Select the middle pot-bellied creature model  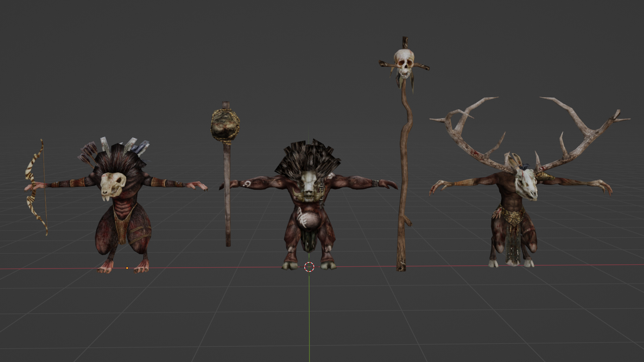[x=309, y=204]
